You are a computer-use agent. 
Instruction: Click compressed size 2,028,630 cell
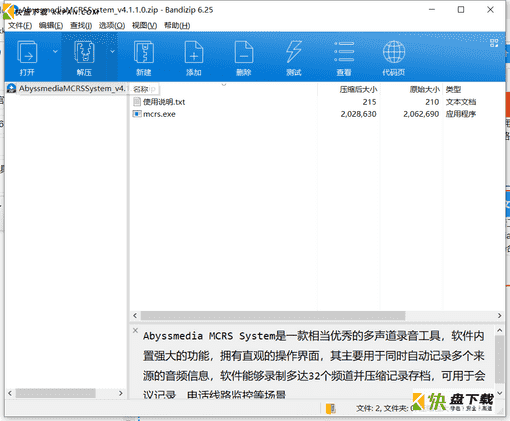358,114
